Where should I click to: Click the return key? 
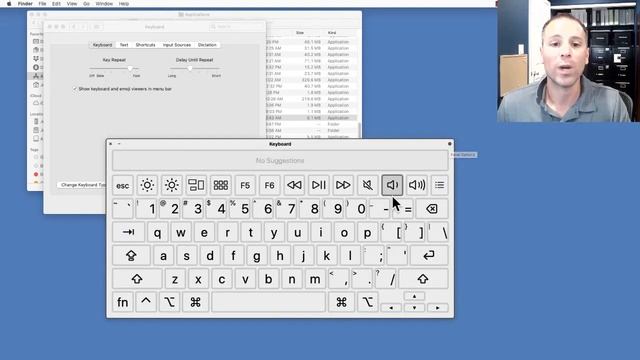point(429,256)
